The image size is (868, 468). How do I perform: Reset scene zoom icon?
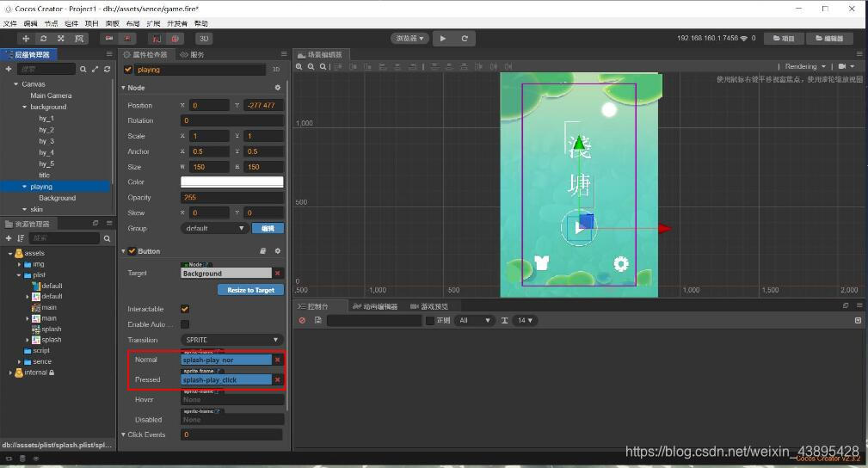[x=323, y=66]
